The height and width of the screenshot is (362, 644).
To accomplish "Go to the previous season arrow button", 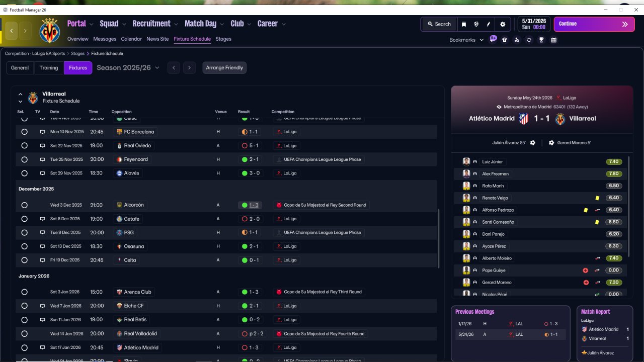I will 174,68.
